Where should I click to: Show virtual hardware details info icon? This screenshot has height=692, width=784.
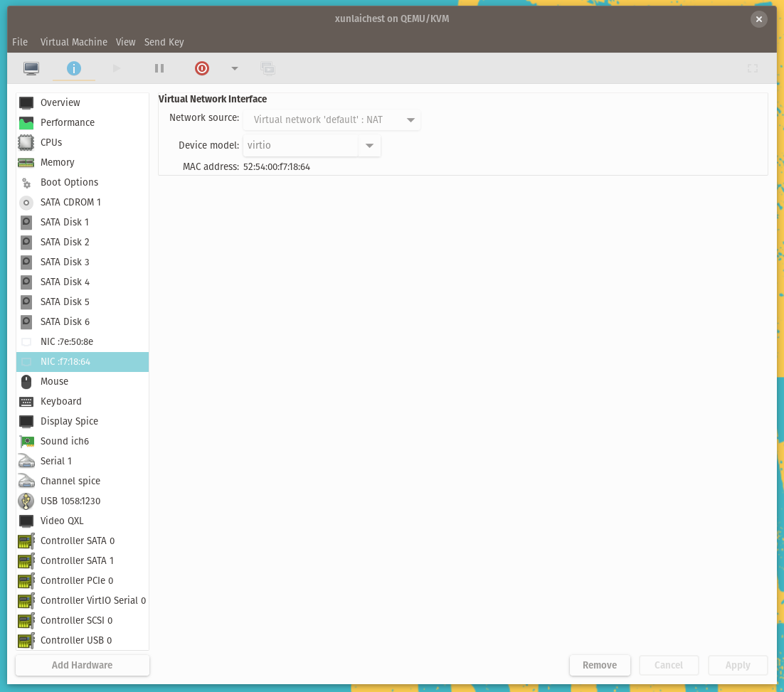[73, 68]
